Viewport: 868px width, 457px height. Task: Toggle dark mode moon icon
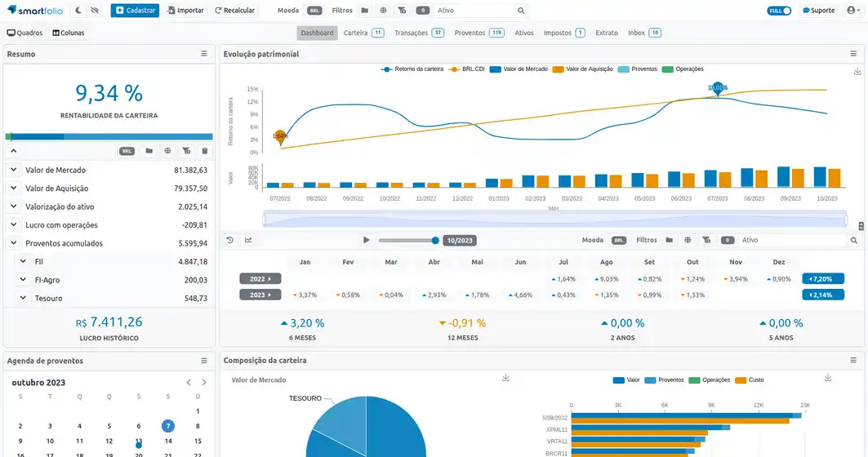[78, 11]
